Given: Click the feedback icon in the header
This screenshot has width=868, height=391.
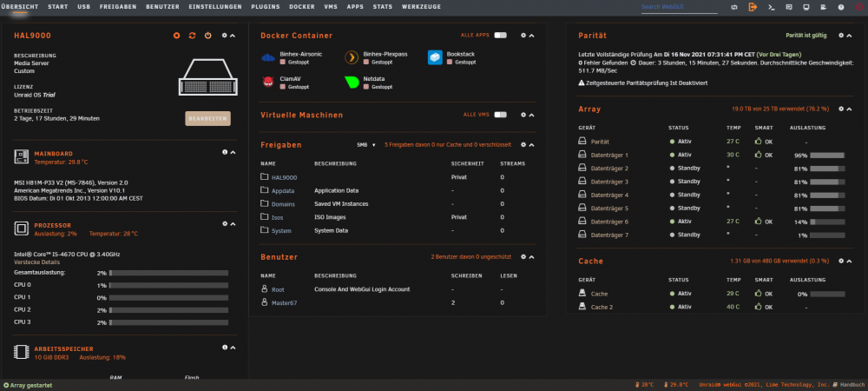Looking at the screenshot, I should point(789,7).
